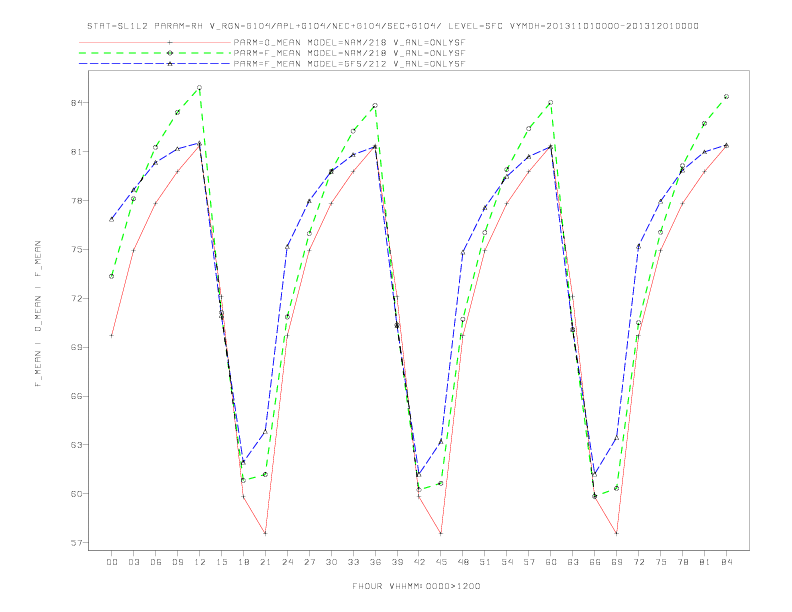The height and width of the screenshot is (612, 792).
Task: Click the 21 forecast hour tick label
Action: [x=265, y=562]
